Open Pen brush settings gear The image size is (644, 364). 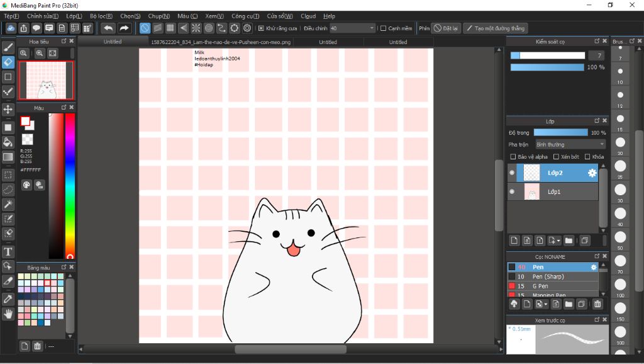pos(594,268)
